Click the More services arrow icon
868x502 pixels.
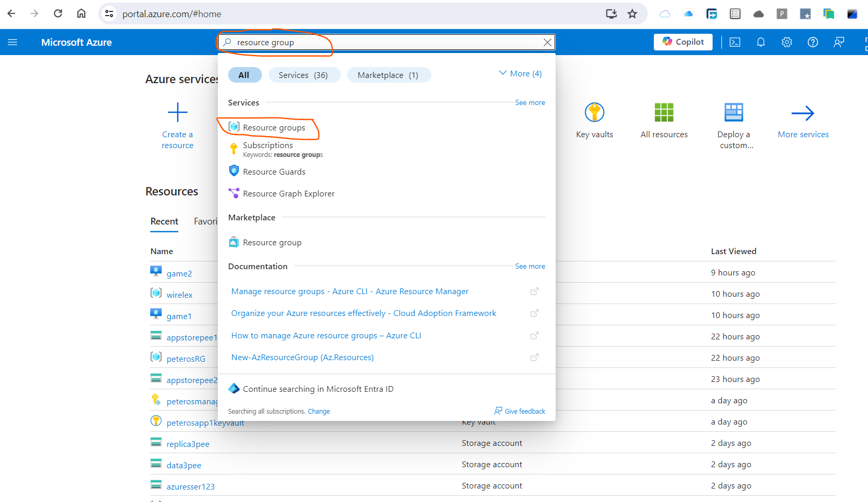point(803,113)
